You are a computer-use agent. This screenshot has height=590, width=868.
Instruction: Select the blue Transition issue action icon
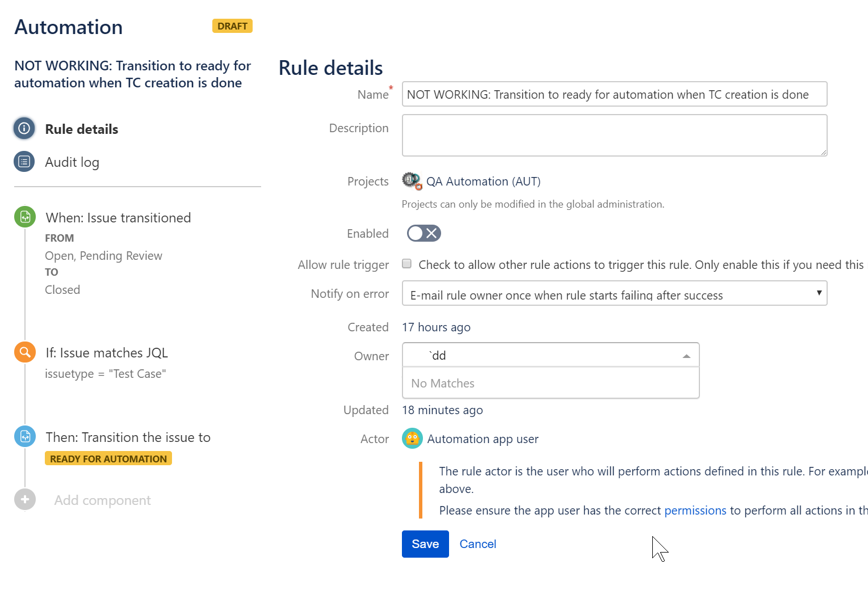click(25, 436)
